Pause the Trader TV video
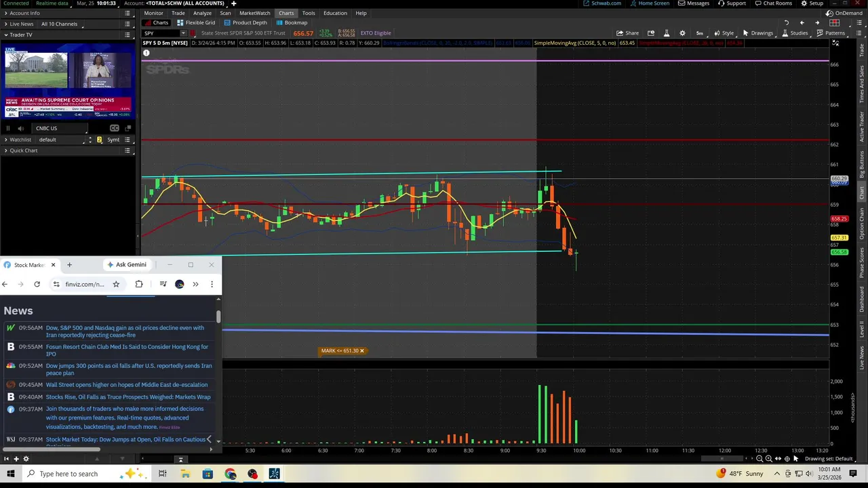Viewport: 868px width, 488px height. [x=8, y=128]
